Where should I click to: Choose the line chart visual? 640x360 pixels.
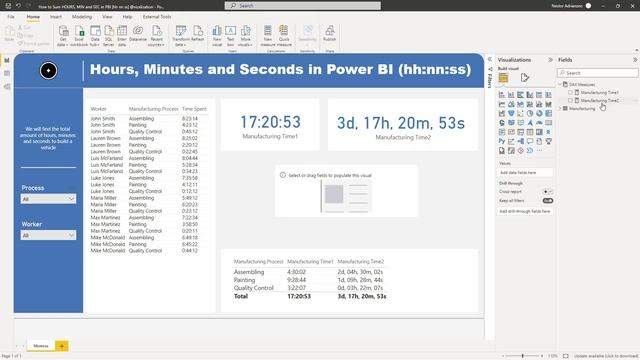pos(502,104)
